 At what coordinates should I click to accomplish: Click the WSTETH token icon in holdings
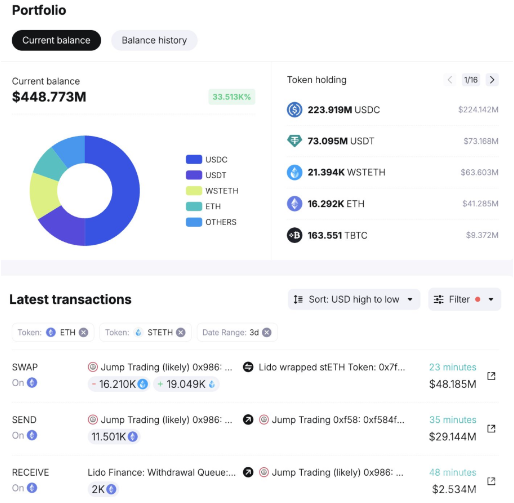click(294, 172)
